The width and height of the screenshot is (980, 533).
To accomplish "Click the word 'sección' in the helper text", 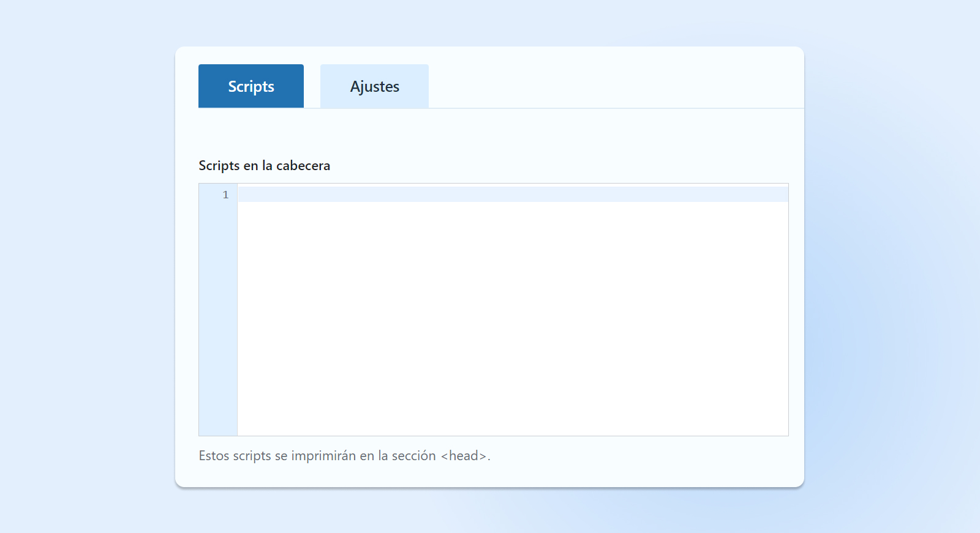I will tap(413, 456).
